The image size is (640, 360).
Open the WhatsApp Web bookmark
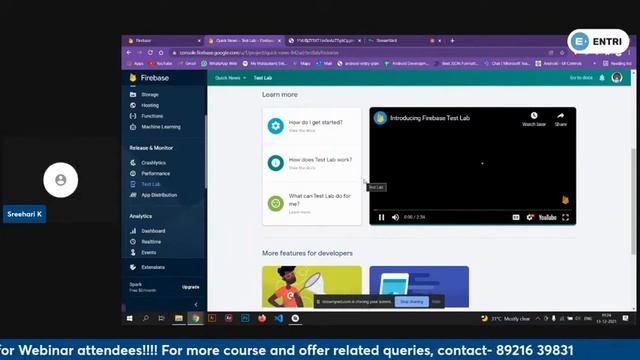point(219,64)
